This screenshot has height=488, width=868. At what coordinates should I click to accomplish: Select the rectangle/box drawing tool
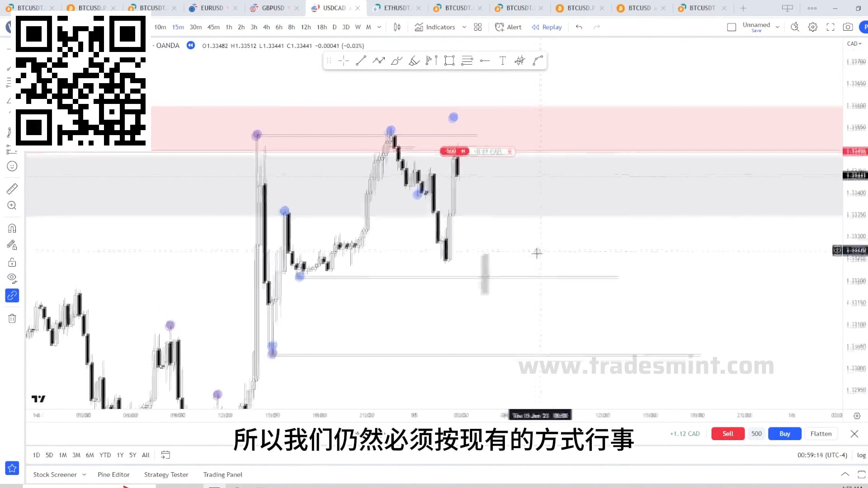(449, 60)
